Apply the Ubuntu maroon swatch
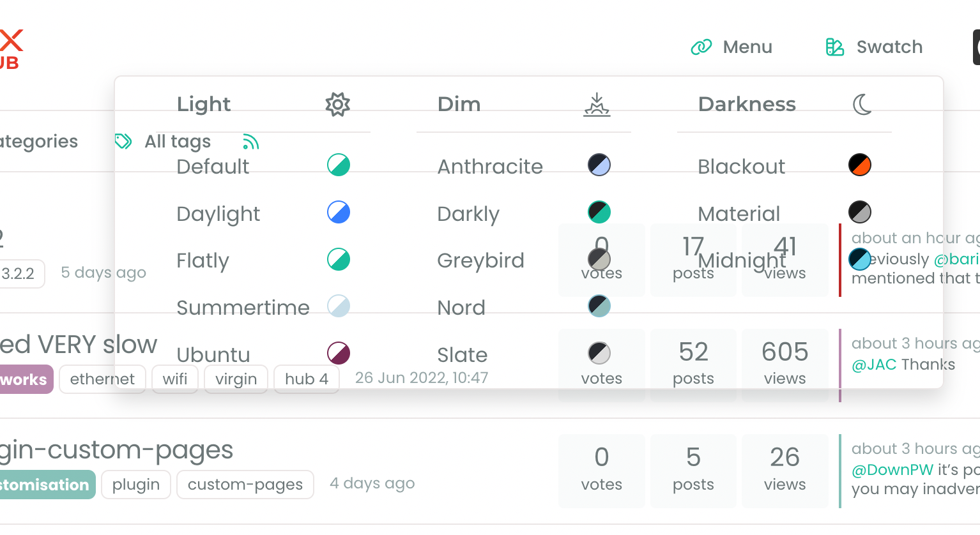This screenshot has height=535, width=980. (338, 353)
